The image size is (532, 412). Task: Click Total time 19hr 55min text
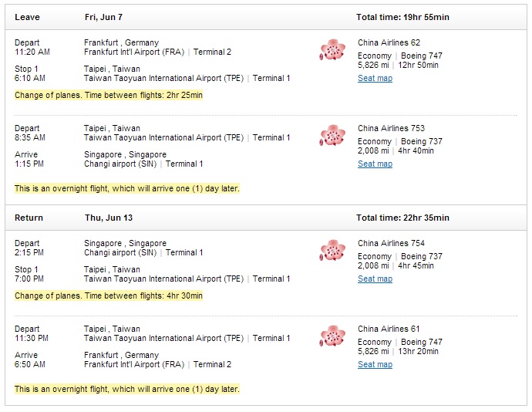point(402,17)
